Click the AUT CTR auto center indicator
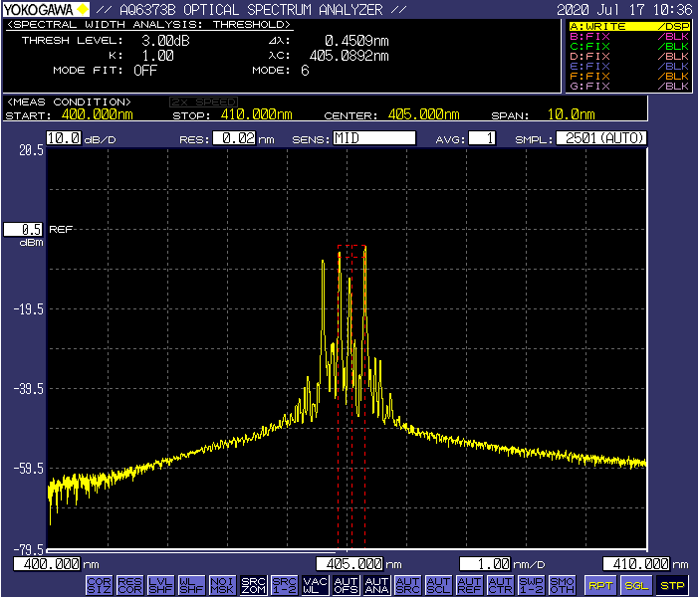 click(x=500, y=585)
